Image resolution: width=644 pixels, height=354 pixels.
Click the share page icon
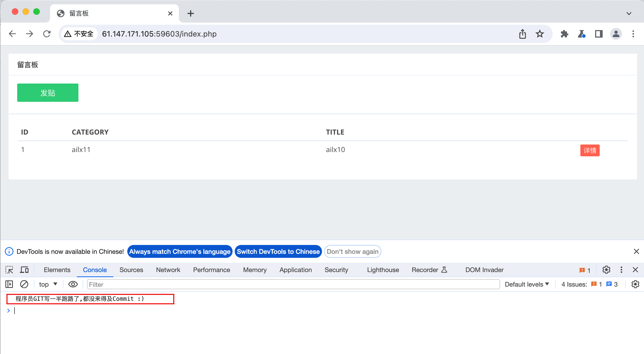click(x=522, y=34)
